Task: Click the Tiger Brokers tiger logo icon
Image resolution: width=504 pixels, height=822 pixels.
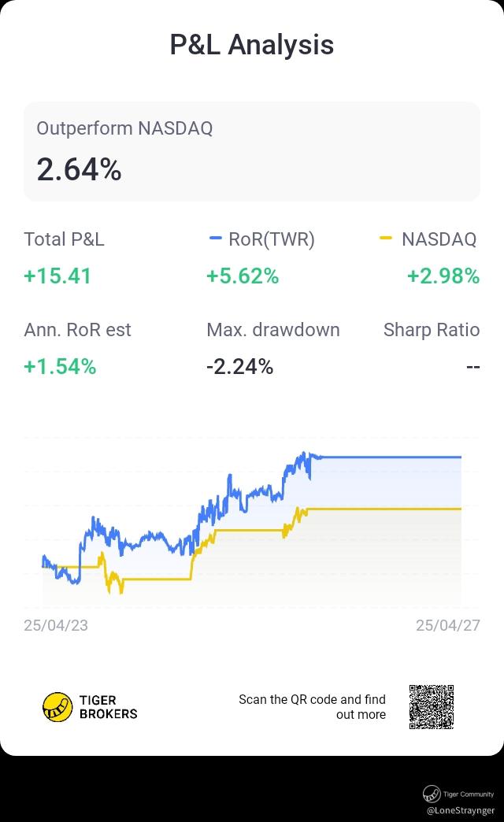Action: click(x=57, y=707)
